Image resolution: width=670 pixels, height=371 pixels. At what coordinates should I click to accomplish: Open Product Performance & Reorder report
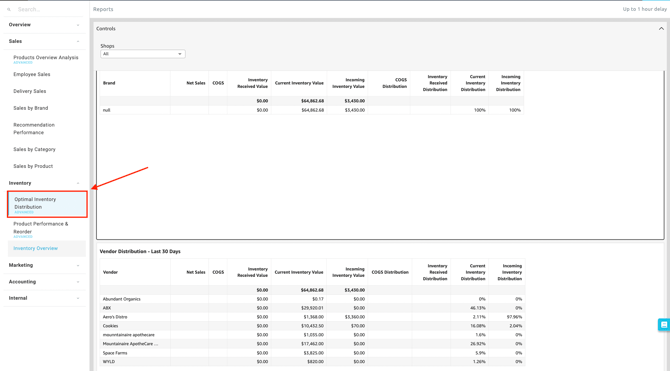tap(41, 228)
